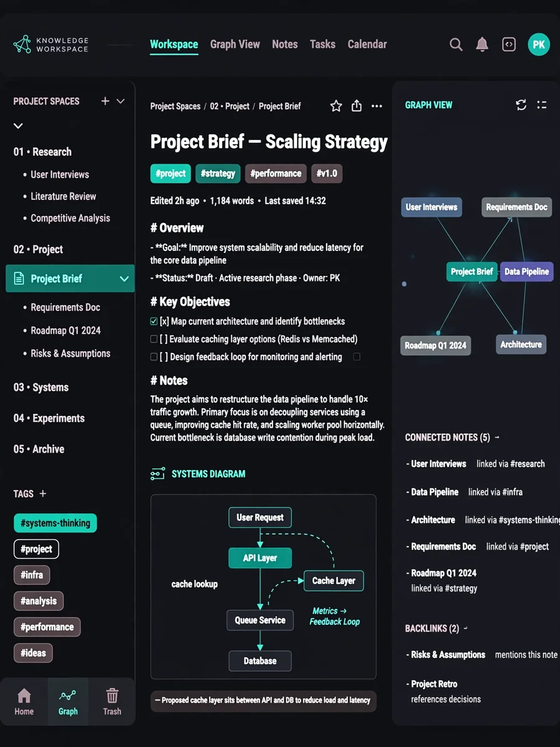Screen dimensions: 560x747
Task: Expand Connected Notes arrow icon
Action: [497, 438]
